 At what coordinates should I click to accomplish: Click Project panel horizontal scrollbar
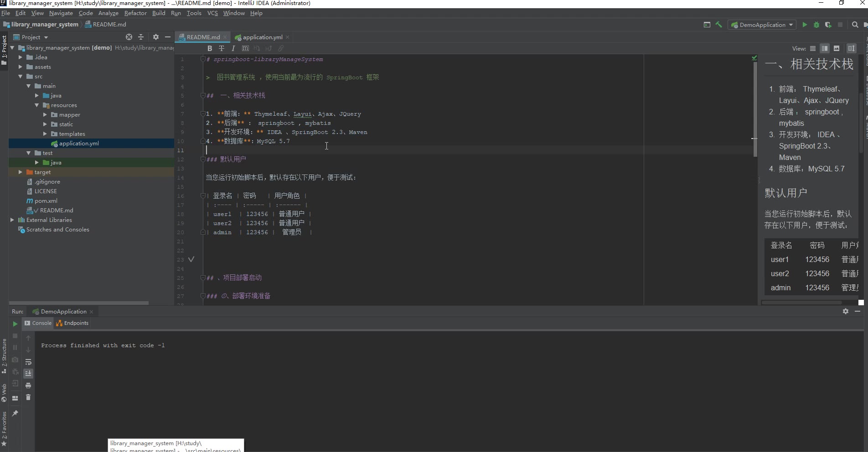[x=78, y=303]
